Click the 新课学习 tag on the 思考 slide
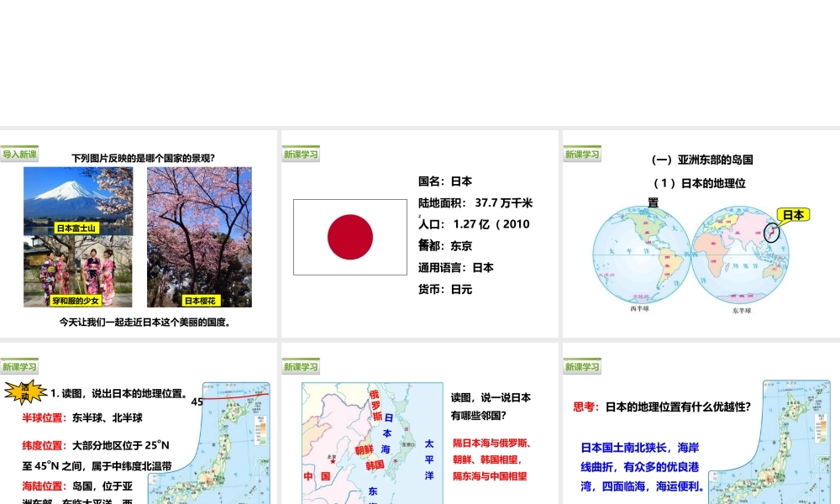This screenshot has height=504, width=840. (582, 366)
